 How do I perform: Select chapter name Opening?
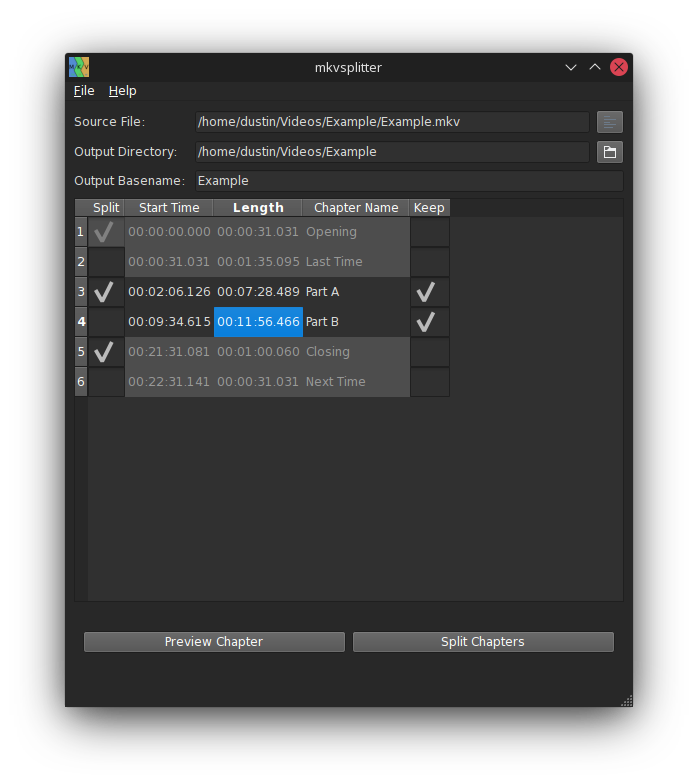click(x=356, y=232)
